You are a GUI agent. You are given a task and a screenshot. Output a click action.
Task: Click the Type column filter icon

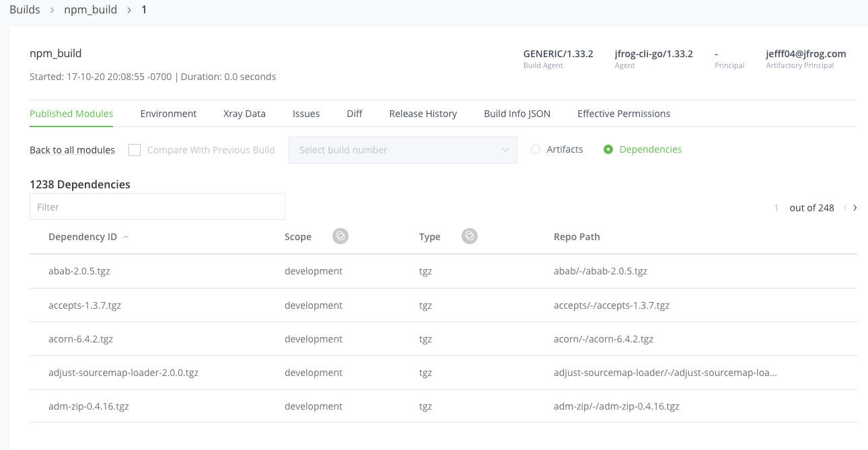[x=470, y=236]
